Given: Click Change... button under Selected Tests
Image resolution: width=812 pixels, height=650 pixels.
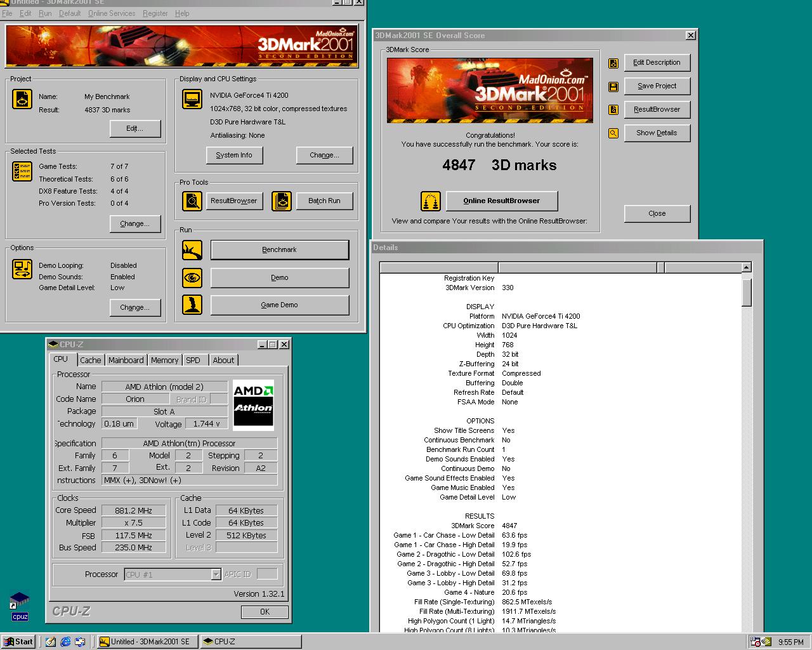Looking at the screenshot, I should [135, 224].
